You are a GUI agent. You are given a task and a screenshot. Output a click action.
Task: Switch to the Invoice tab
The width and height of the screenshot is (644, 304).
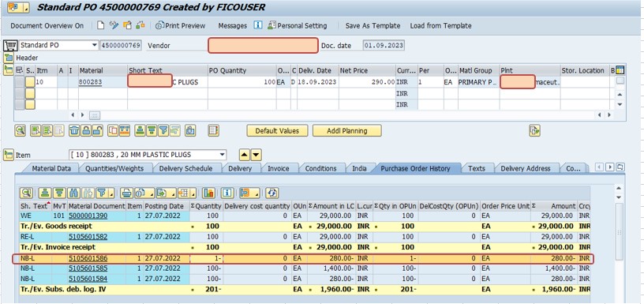(x=279, y=168)
